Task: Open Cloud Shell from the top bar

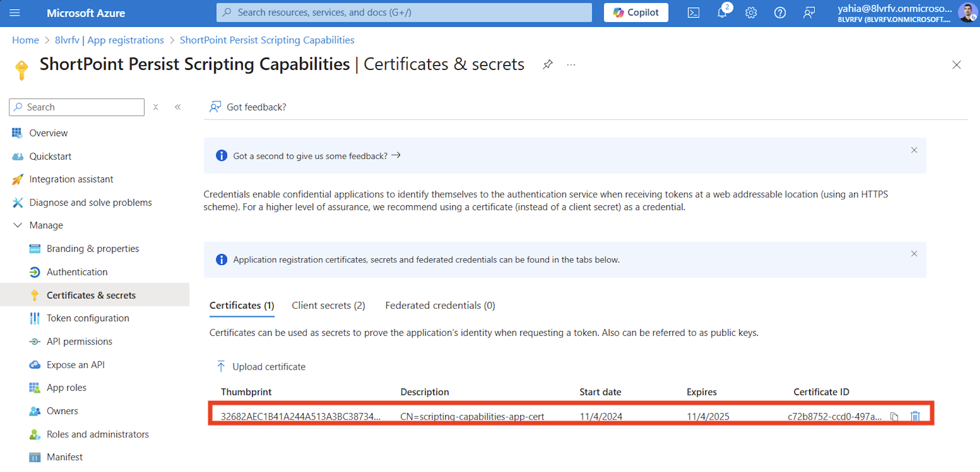Action: click(693, 13)
